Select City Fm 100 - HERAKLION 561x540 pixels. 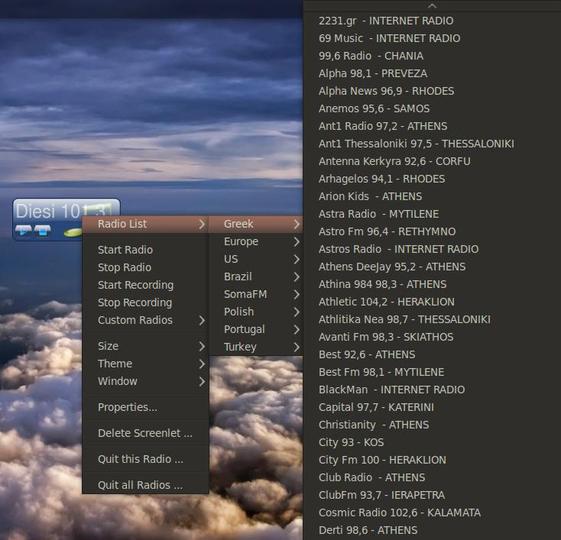432,460
